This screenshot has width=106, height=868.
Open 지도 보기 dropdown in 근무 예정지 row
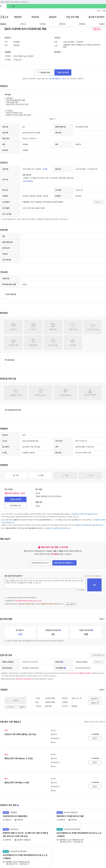tap(99, 202)
